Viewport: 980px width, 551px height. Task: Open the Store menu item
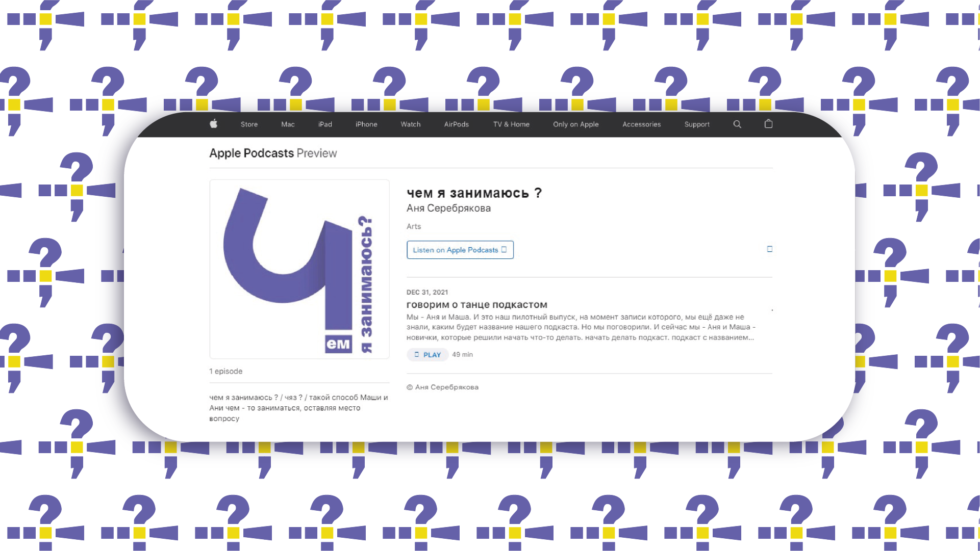(x=249, y=124)
